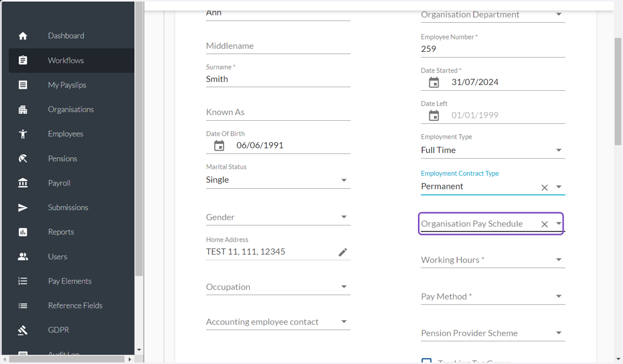Open Organisation Pay Schedule dropdown arrow
Viewport: 623px width, 364px height.
click(559, 223)
